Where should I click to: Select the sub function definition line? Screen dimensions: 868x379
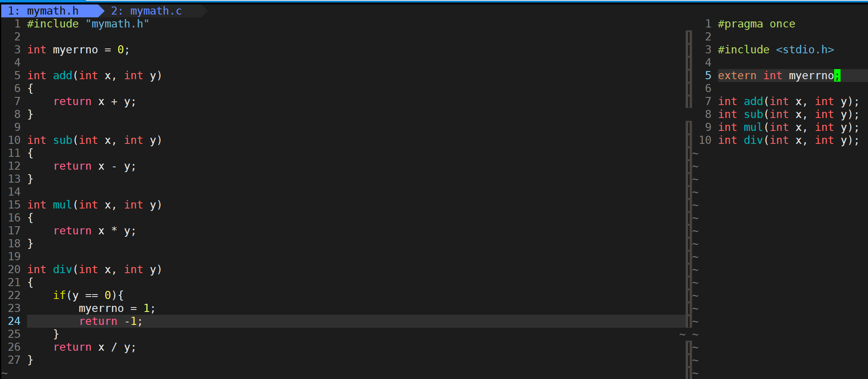[x=94, y=140]
